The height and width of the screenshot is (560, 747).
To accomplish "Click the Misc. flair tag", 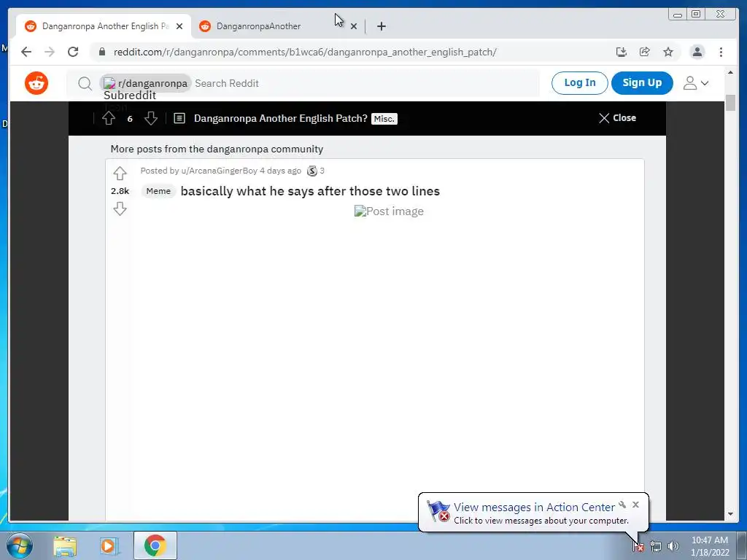I will [384, 119].
